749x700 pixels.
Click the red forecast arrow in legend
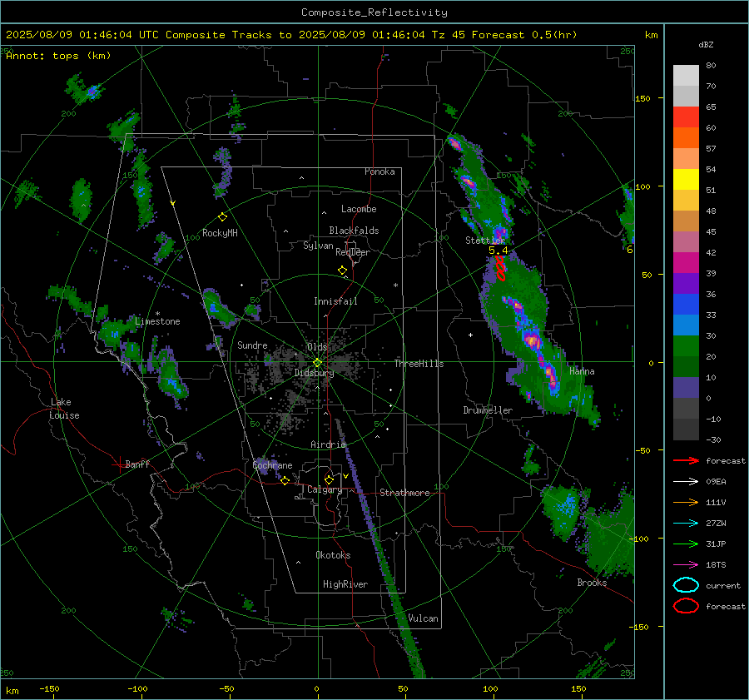[686, 460]
